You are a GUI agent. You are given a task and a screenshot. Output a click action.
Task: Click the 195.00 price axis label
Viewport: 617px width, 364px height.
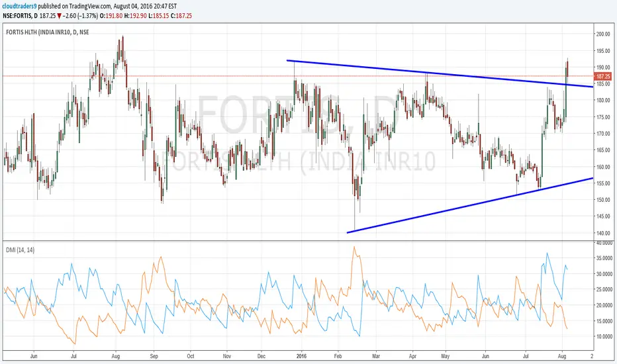click(x=603, y=51)
